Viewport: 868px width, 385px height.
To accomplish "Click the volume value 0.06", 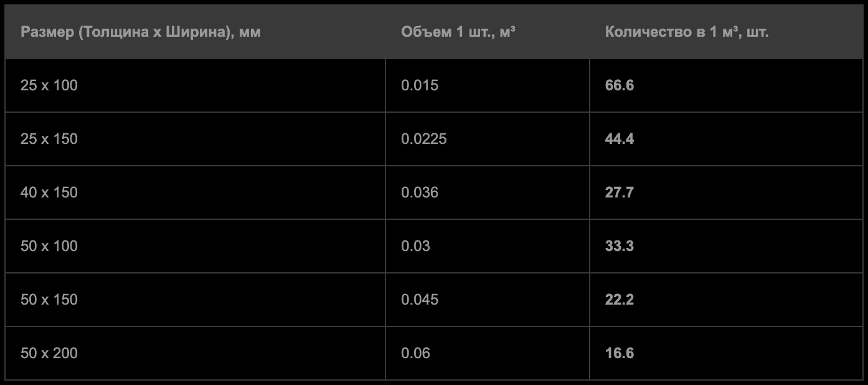I will click(416, 353).
